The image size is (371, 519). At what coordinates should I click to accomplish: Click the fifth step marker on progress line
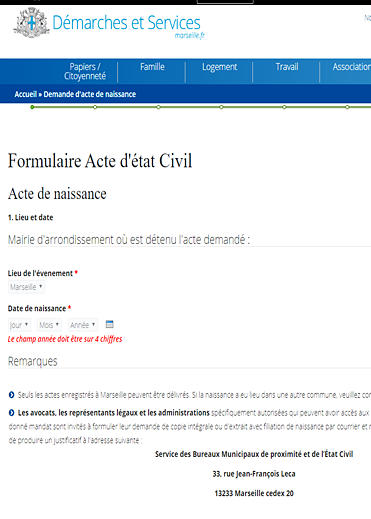tap(284, 107)
